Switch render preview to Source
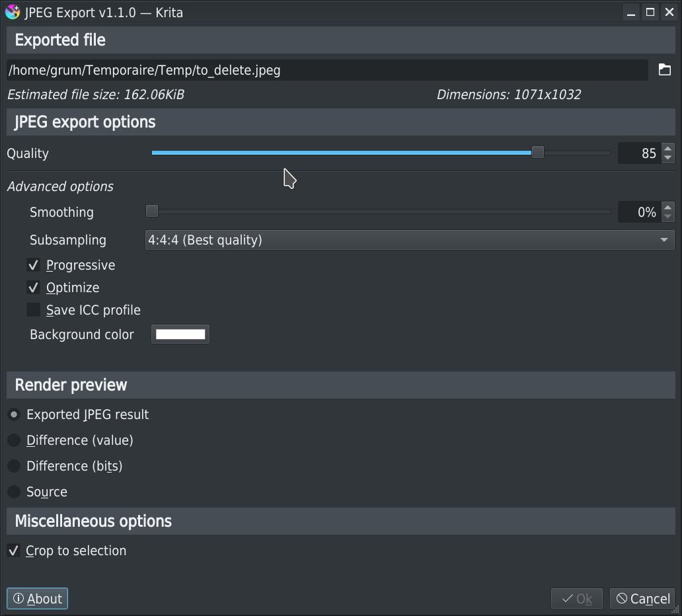Viewport: 682px width, 616px height. pyautogui.click(x=14, y=492)
